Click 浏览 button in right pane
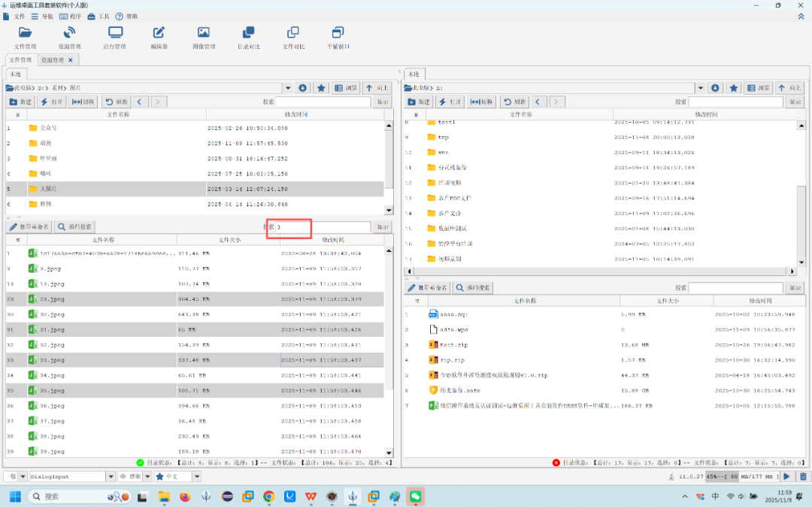This screenshot has height=507, width=812. pyautogui.click(x=758, y=88)
